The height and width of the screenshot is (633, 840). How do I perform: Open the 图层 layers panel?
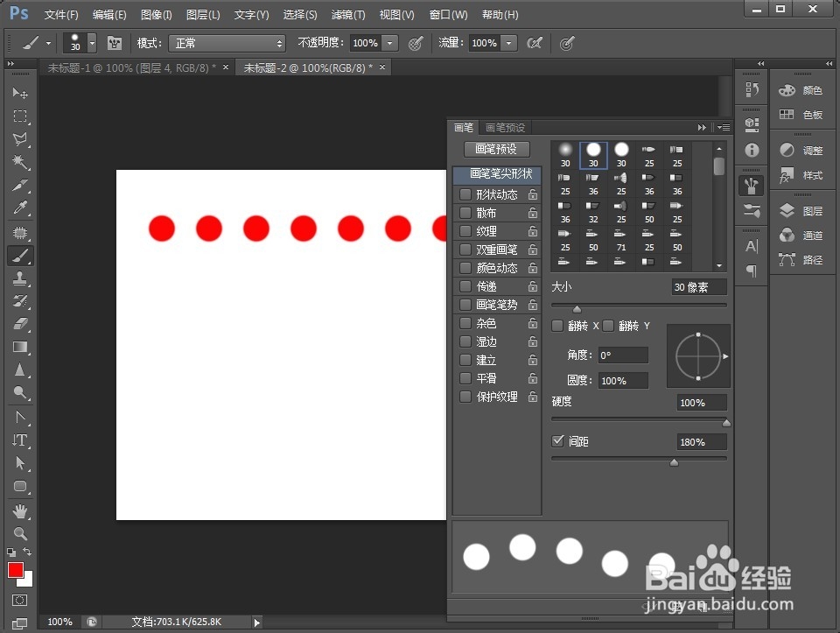tap(802, 211)
